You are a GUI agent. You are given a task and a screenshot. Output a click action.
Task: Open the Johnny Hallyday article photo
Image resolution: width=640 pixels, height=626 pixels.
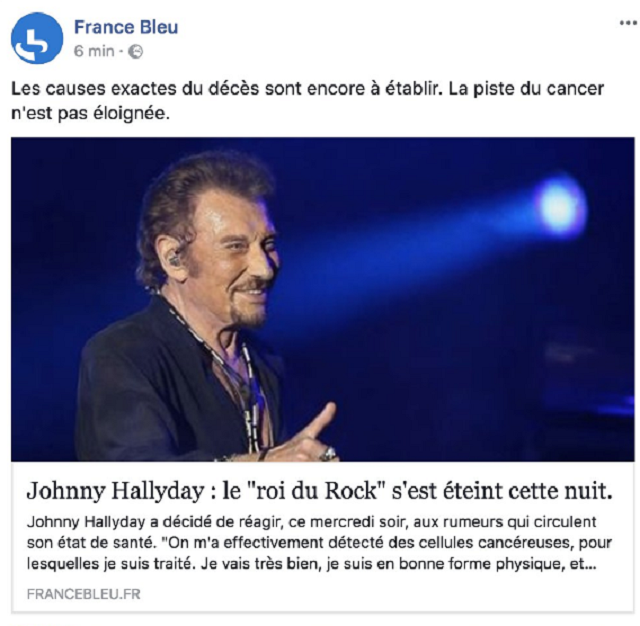322,299
